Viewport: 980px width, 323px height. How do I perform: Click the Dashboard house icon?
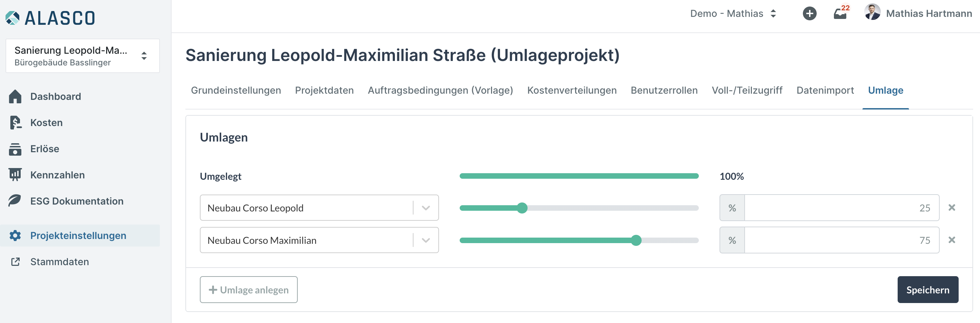(15, 96)
